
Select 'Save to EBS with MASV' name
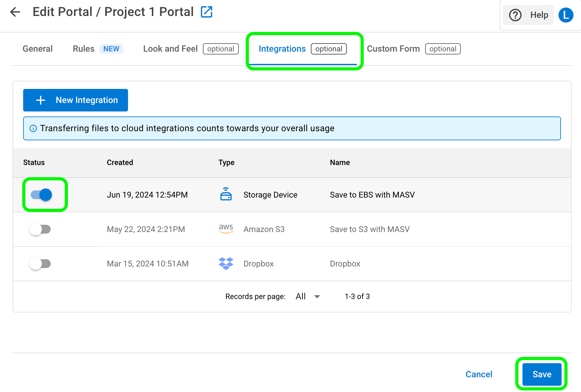click(x=372, y=195)
